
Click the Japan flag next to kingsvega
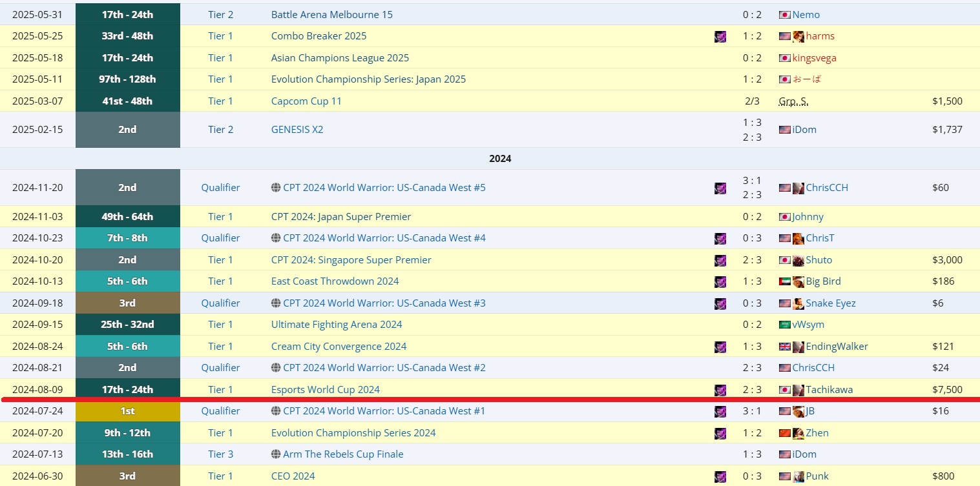pos(785,58)
